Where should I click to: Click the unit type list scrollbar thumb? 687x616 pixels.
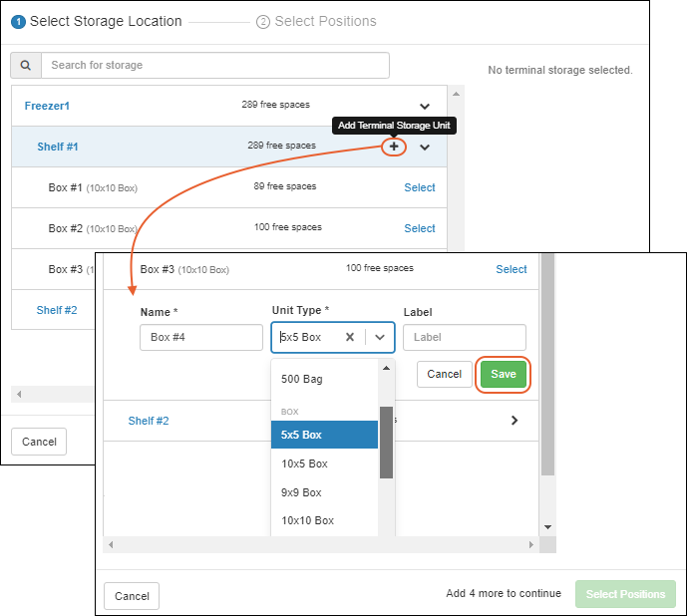coord(386,442)
